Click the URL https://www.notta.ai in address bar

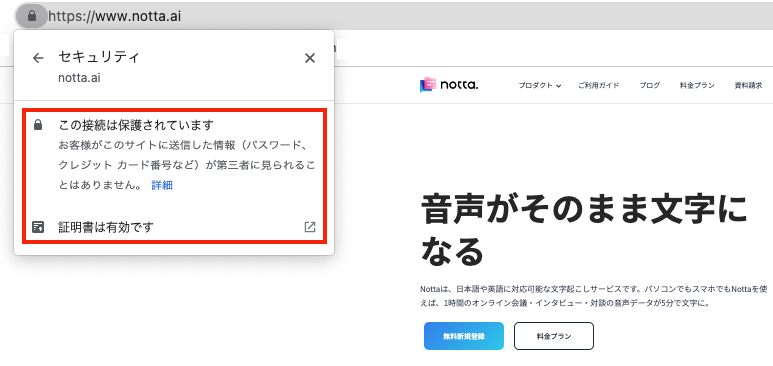click(115, 16)
